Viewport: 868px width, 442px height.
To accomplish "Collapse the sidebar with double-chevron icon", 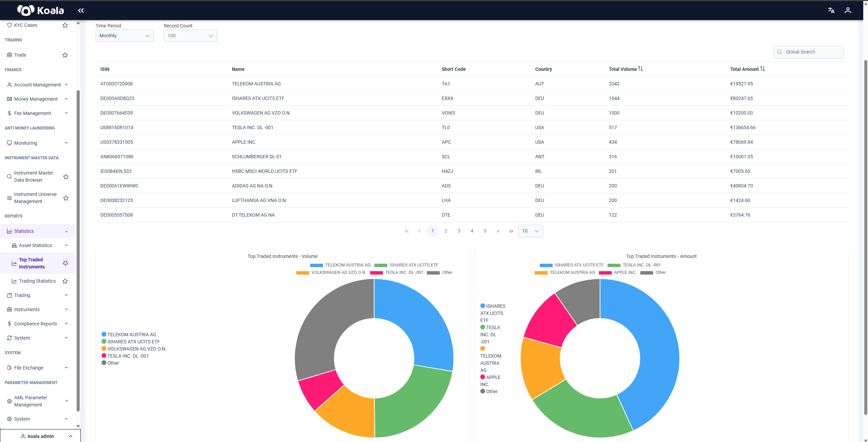I will [81, 11].
